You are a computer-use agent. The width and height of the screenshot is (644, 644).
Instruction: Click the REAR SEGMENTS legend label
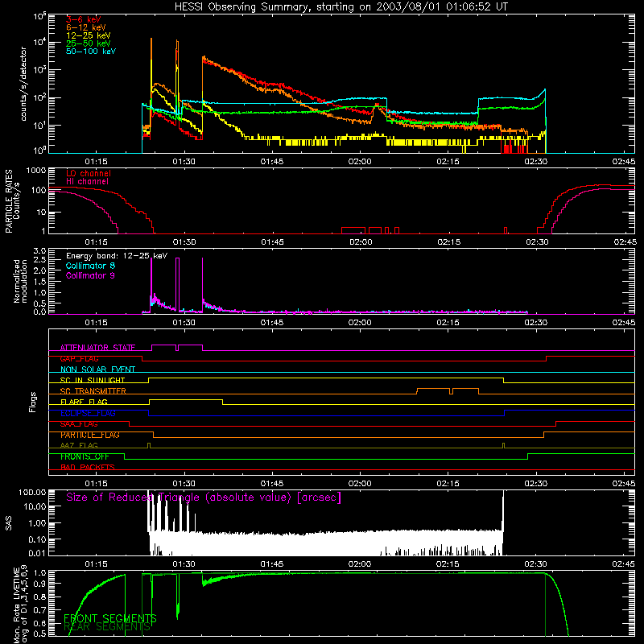pos(107,627)
